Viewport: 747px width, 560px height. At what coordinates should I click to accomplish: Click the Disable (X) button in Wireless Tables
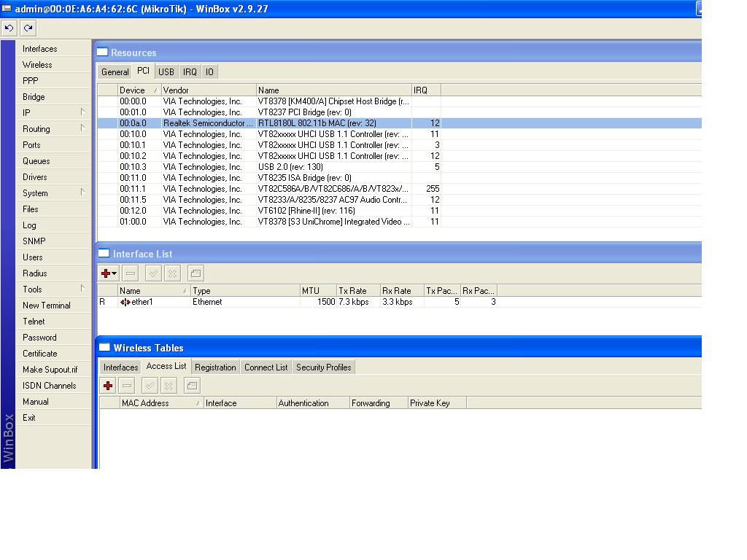(x=169, y=386)
